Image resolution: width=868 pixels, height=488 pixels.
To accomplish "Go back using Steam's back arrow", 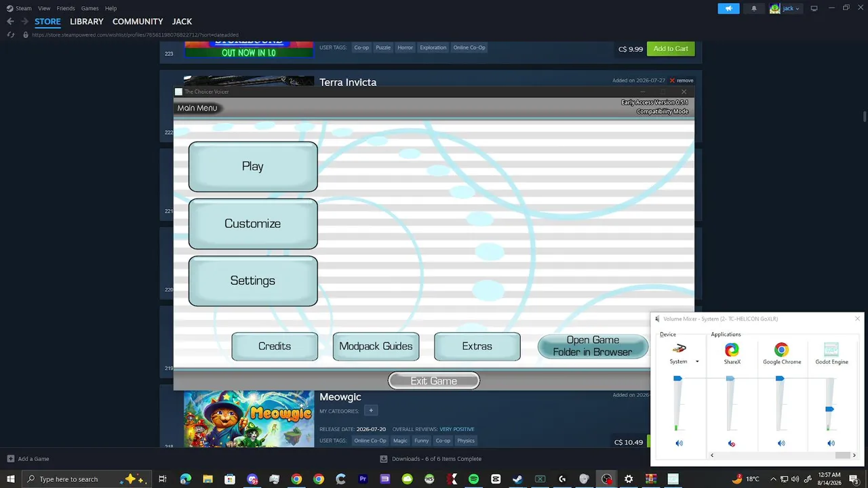I will coord(10,22).
